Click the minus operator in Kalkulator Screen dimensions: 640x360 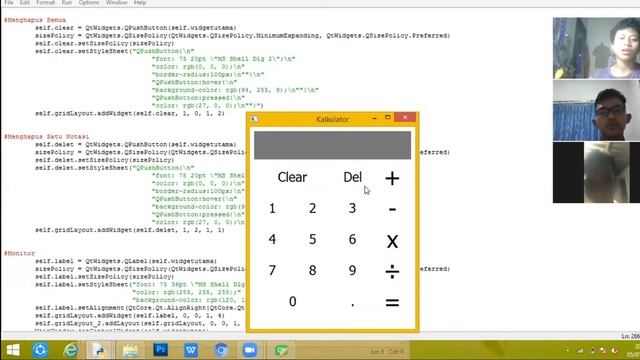coord(392,209)
